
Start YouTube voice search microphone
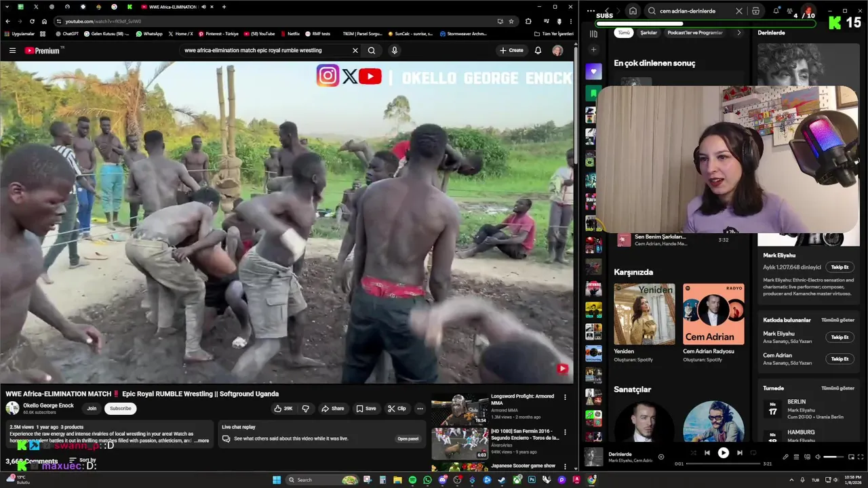pyautogui.click(x=394, y=50)
